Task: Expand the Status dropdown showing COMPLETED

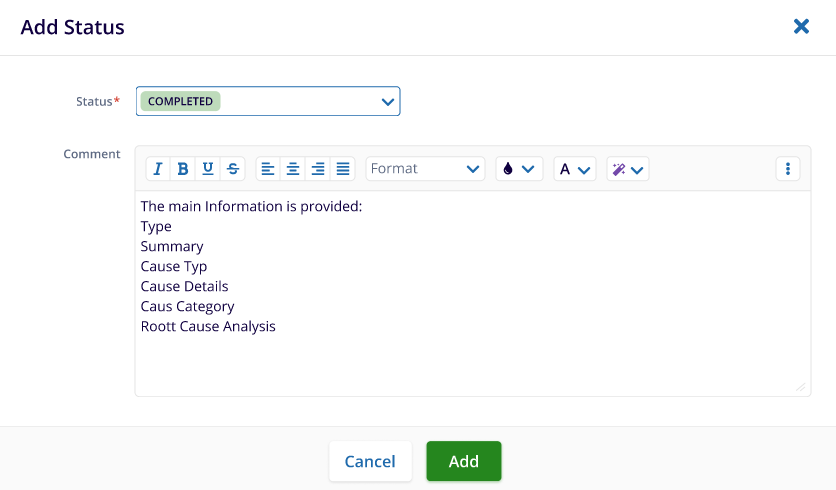Action: tap(268, 101)
